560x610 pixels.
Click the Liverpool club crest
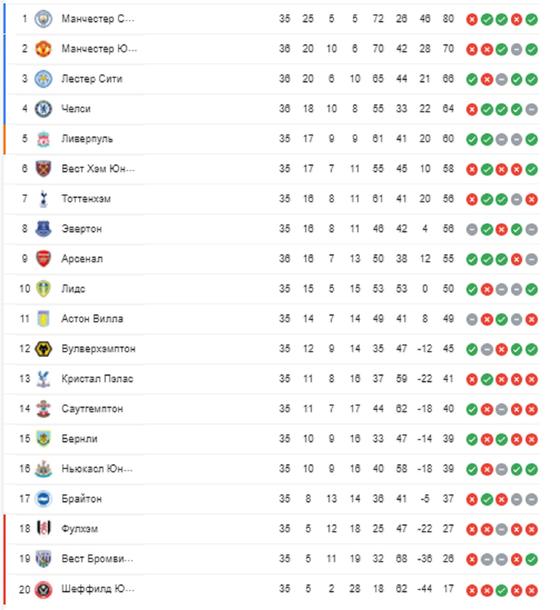43,139
